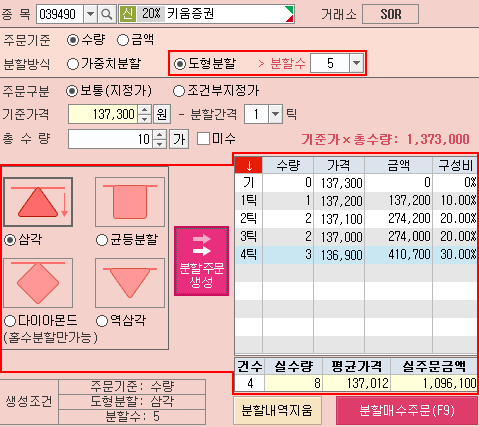This screenshot has height=427, width=479.
Task: Click the red down-arrow sort header
Action: 249,165
